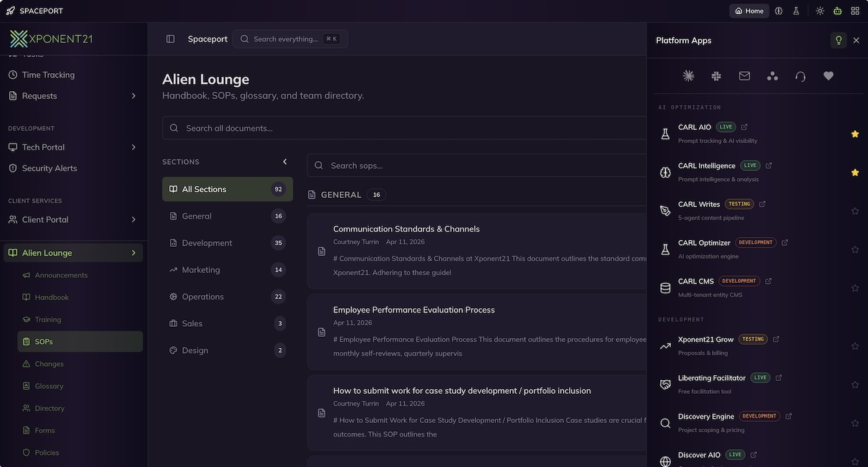Open the headset support shortcut icon
Image resolution: width=868 pixels, height=467 pixels.
[x=800, y=76]
